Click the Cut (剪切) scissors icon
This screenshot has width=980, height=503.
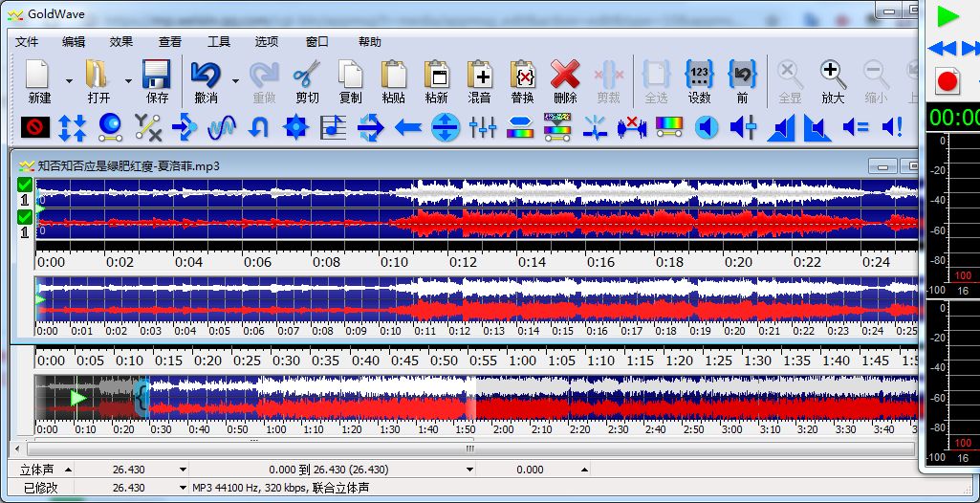(307, 75)
